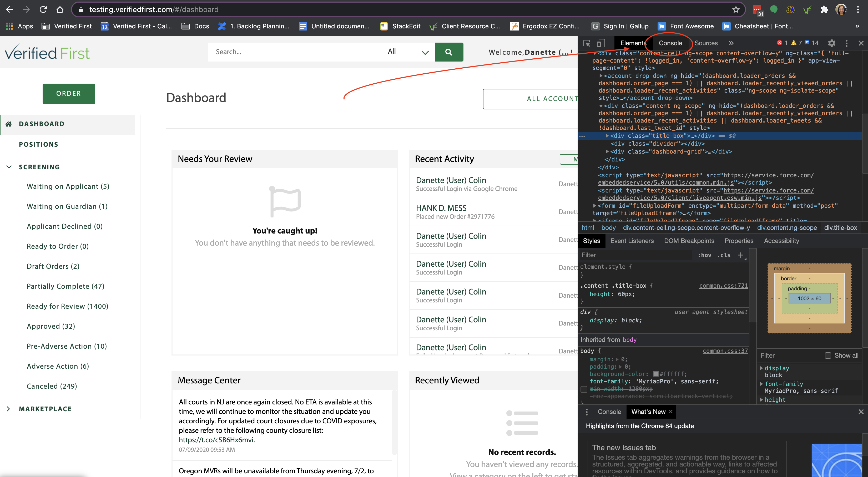Open the Event Listeners tab
Image resolution: width=868 pixels, height=477 pixels.
click(632, 241)
